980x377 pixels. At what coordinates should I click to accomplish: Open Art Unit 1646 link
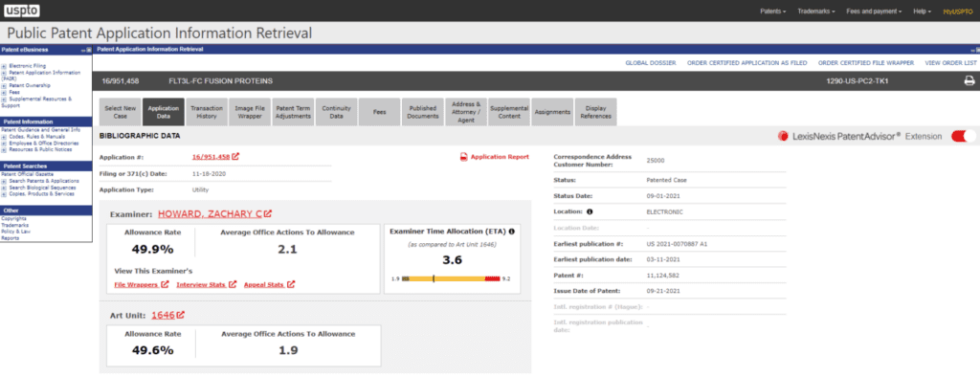click(x=163, y=315)
